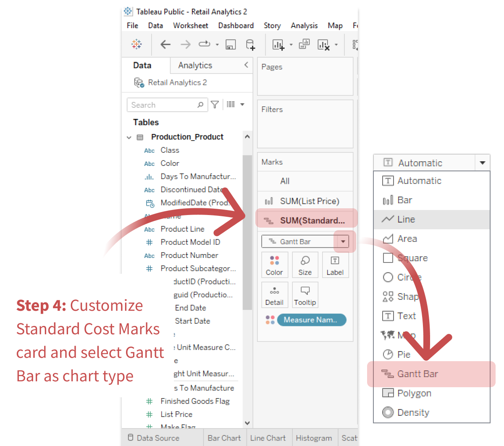Select the Product Line field
Viewport: 504px width, 446px height.
pos(182,229)
